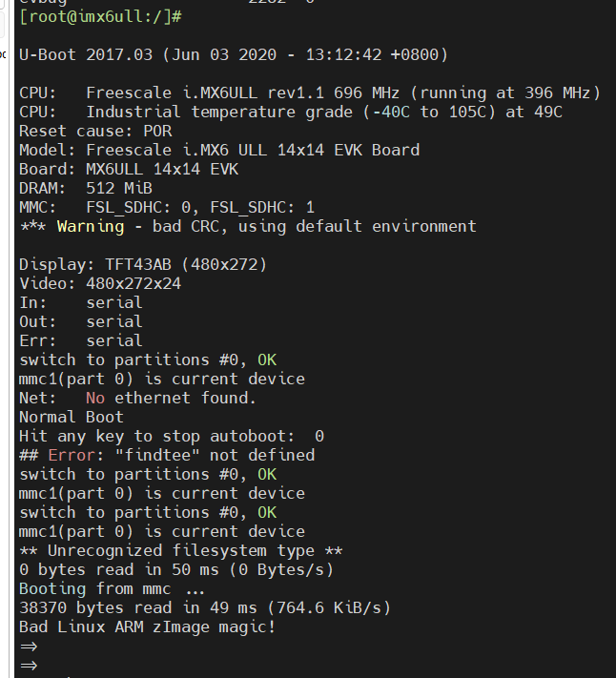Select the Unrecognized filesystem type message
Image resolution: width=616 pixels, height=678 pixels.
coord(180,551)
